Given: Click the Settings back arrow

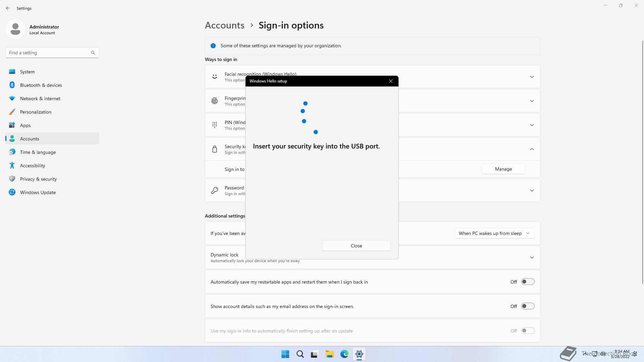Looking at the screenshot, I should pos(8,8).
